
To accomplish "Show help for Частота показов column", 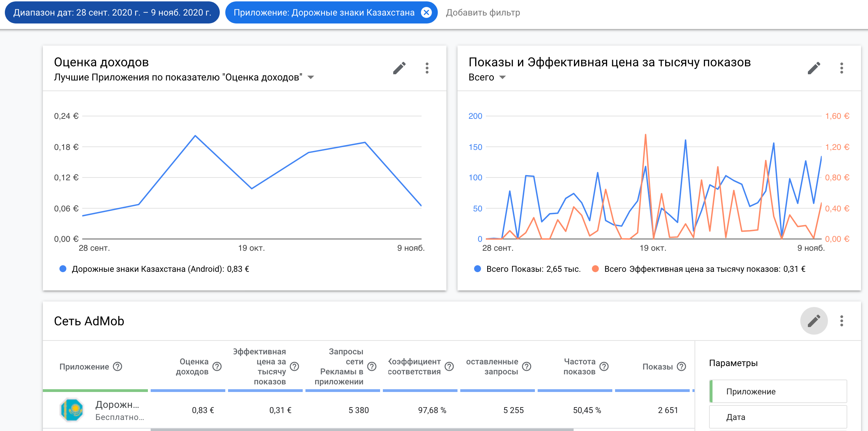I will point(604,366).
